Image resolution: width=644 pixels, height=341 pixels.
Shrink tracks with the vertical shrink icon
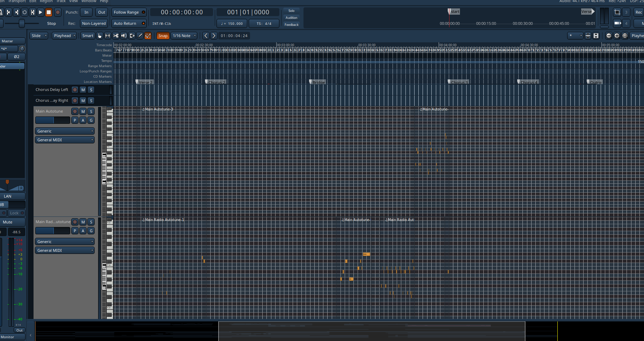tap(588, 36)
